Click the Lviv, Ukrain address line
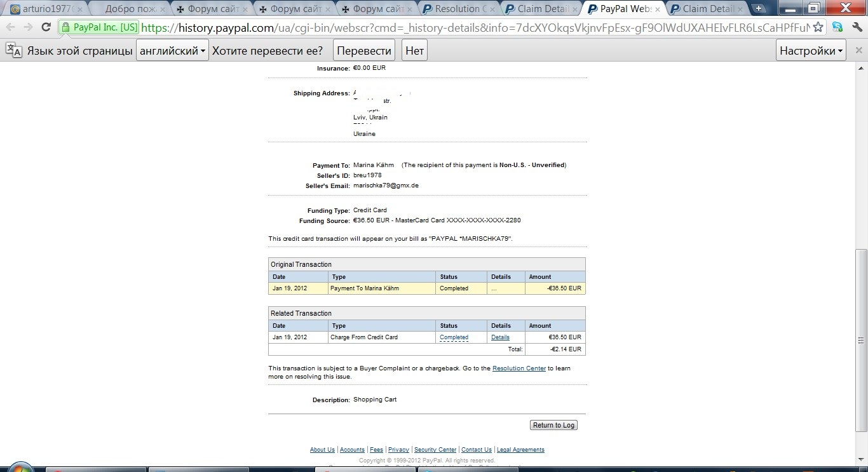The image size is (868, 472). point(370,118)
